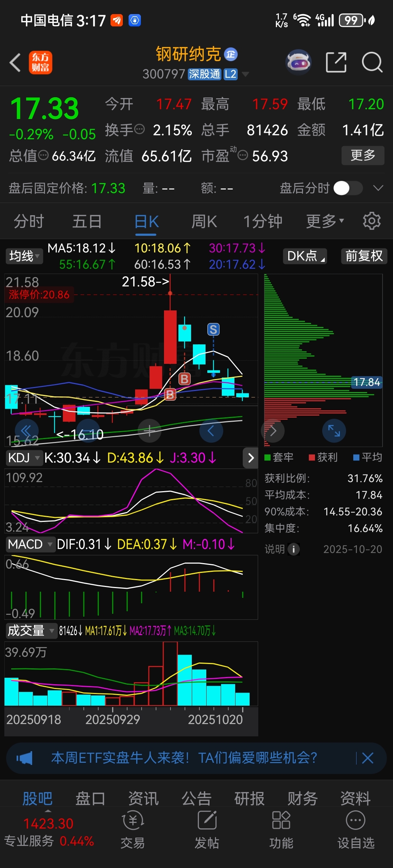This screenshot has height=868, width=393.
Task: Tap the 获利 red legend swatch
Action: [312, 458]
